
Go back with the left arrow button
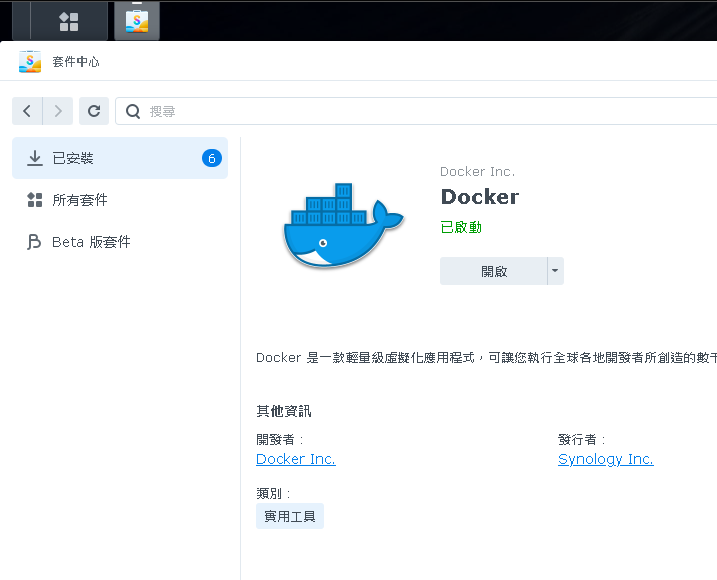[27, 111]
